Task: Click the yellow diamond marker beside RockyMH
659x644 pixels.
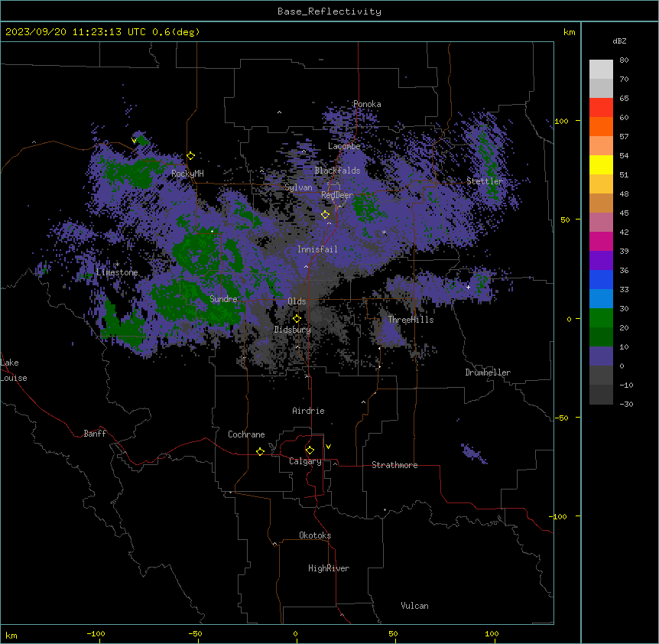Action: (191, 156)
